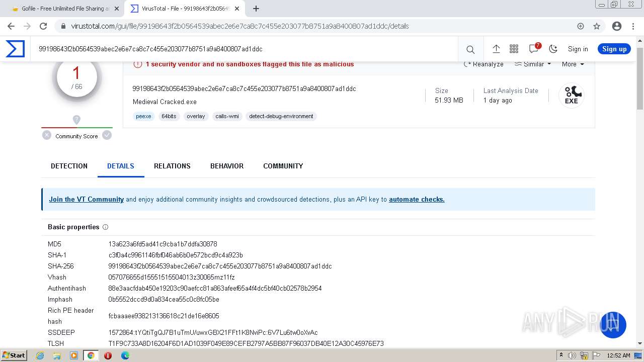Viewport: 644px width, 362px height.
Task: Click the Basic properties info icon
Action: [105, 227]
